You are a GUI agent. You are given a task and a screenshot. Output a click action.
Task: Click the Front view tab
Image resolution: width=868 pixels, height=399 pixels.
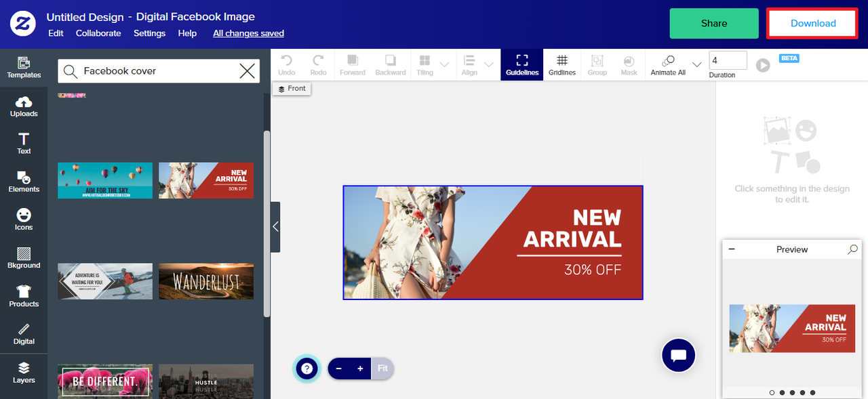(x=292, y=89)
